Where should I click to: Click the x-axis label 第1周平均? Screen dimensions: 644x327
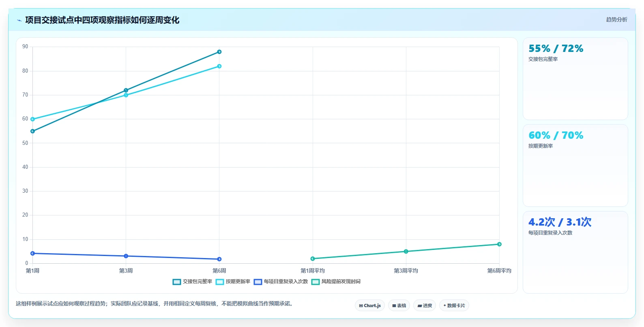click(x=313, y=271)
